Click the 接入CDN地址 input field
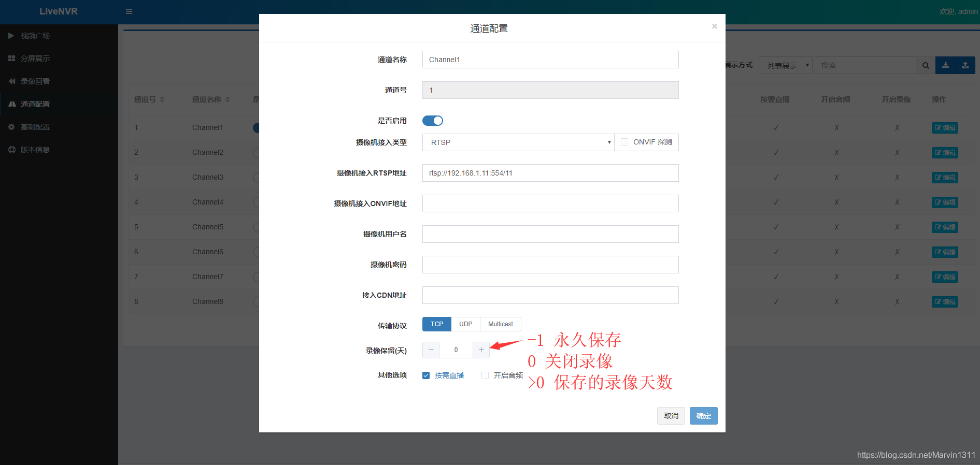980x465 pixels. pyautogui.click(x=550, y=295)
